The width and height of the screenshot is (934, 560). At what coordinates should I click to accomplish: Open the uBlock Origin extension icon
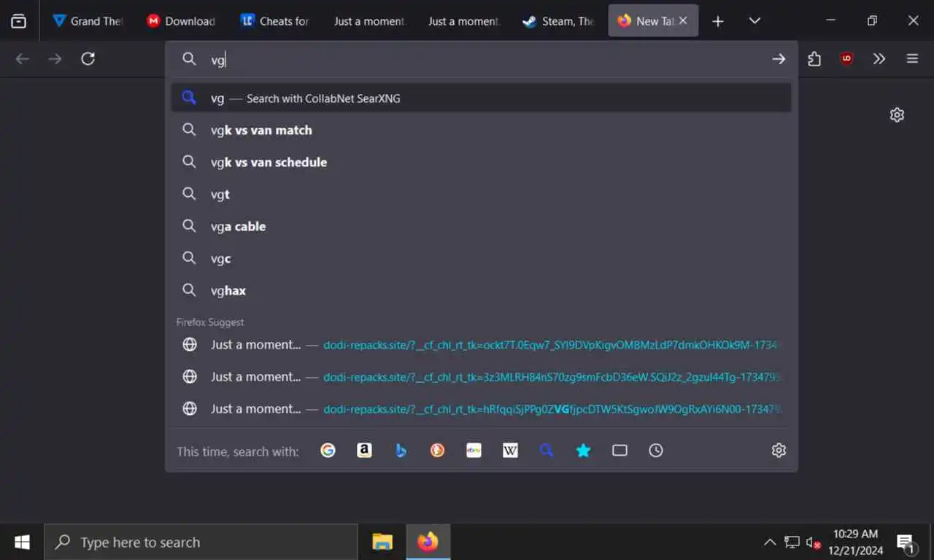coord(846,59)
